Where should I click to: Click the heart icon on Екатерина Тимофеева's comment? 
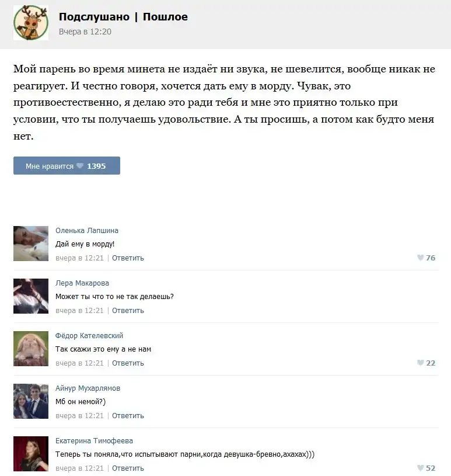click(420, 468)
